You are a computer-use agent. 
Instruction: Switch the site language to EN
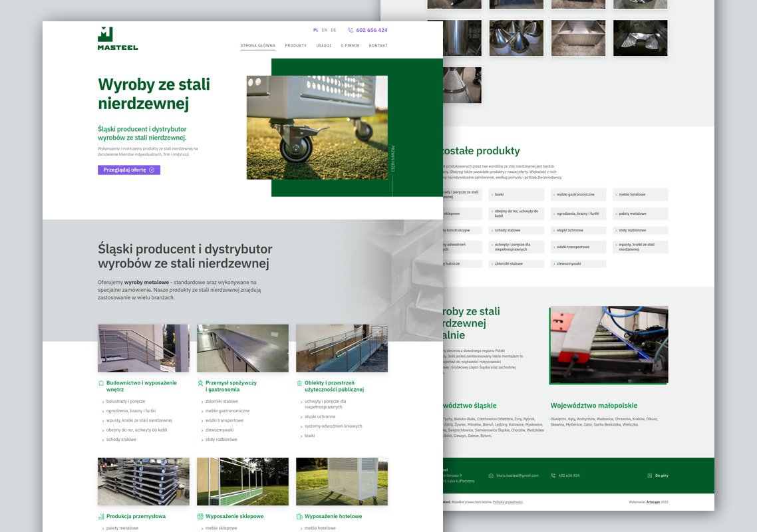pos(325,30)
